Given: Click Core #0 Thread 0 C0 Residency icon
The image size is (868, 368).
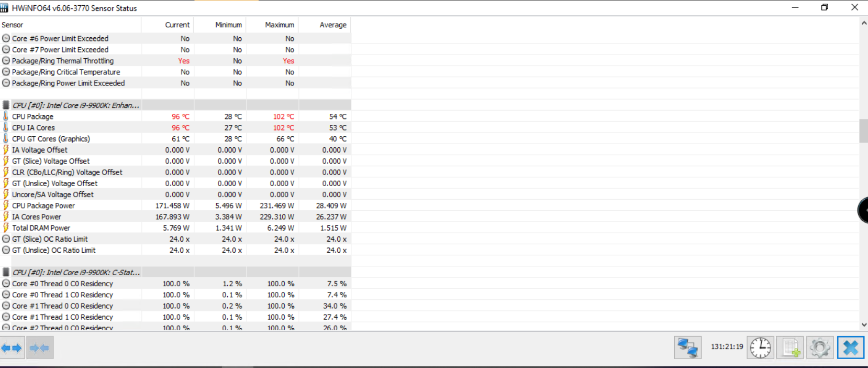Looking at the screenshot, I should pyautogui.click(x=6, y=284).
